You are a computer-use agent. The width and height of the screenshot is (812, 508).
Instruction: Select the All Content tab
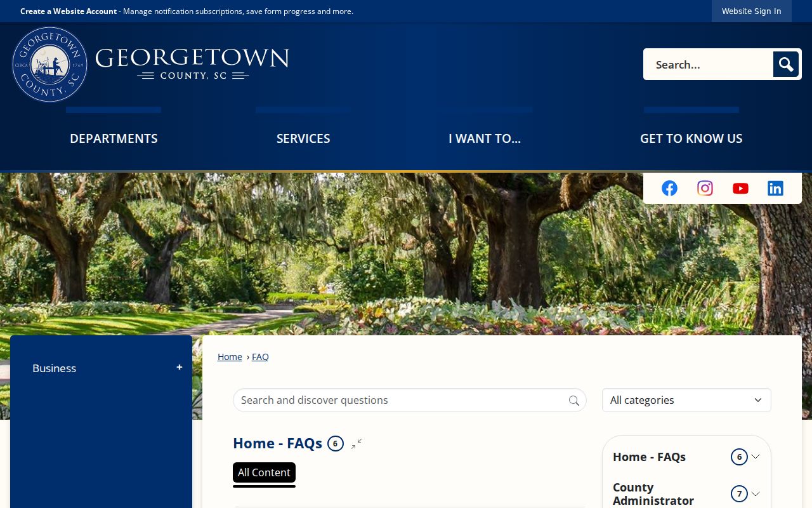[x=264, y=473]
